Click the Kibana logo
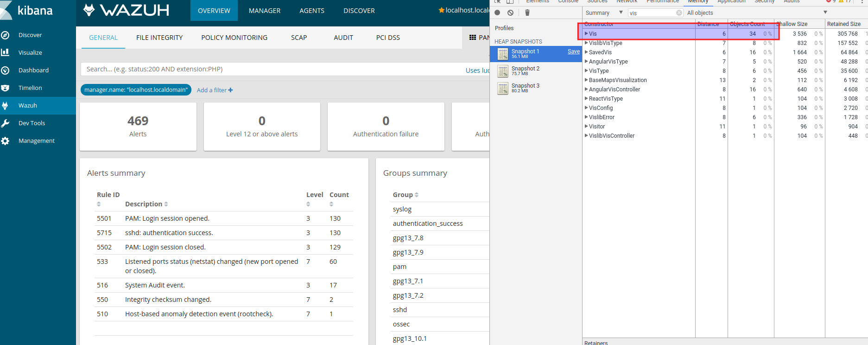 [28, 10]
